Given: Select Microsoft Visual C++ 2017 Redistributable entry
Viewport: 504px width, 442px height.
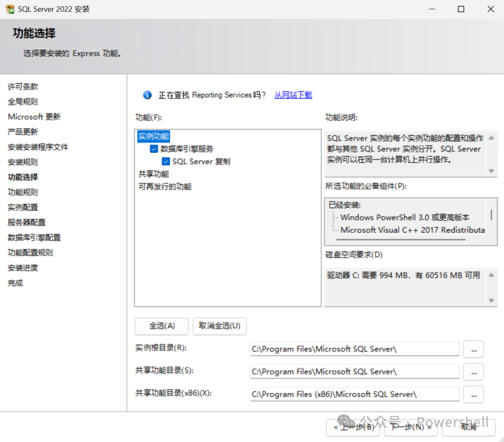Looking at the screenshot, I should click(x=413, y=230).
